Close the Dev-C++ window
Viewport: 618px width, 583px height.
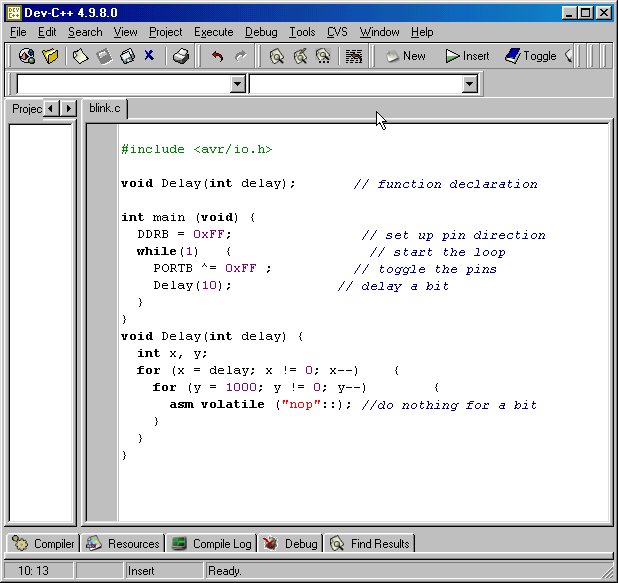(604, 13)
